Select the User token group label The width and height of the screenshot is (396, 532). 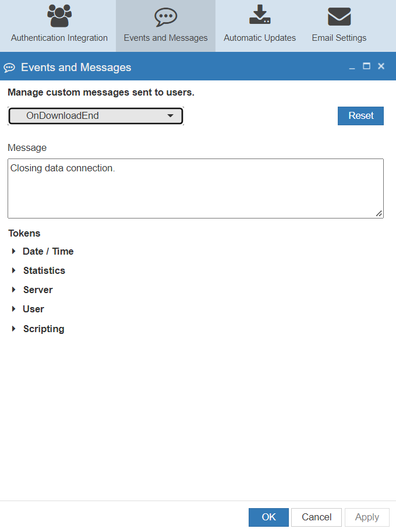pyautogui.click(x=33, y=309)
